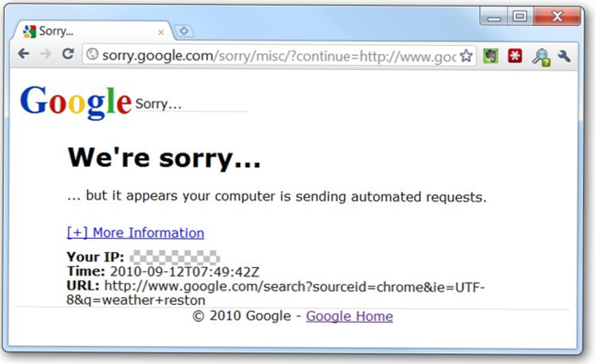
Task: Reload the current page
Action: pos(68,54)
